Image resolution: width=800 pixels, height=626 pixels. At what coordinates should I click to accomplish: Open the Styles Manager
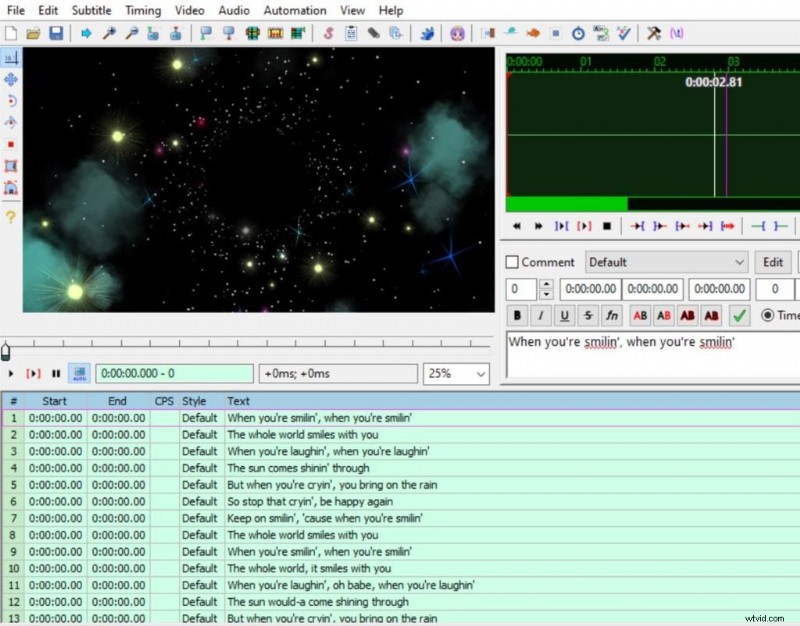click(x=330, y=33)
